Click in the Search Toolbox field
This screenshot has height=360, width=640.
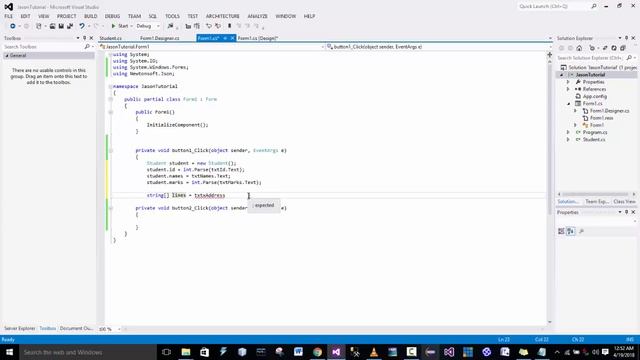click(x=45, y=47)
